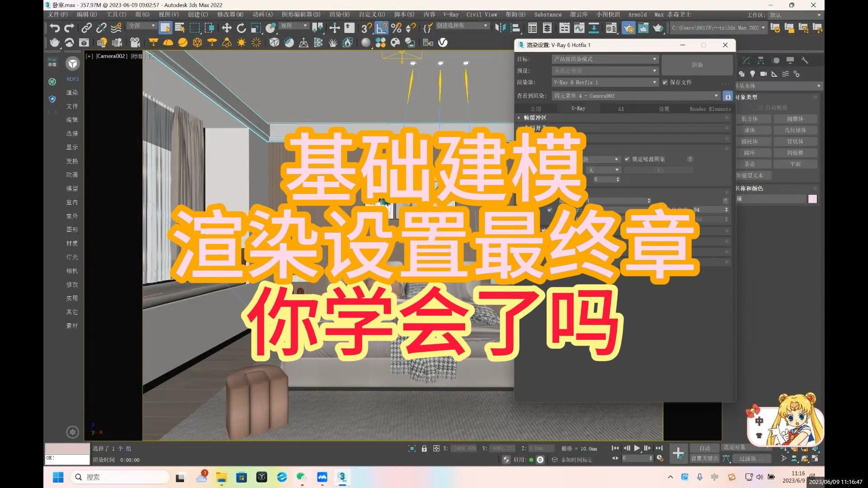
Task: Open the Cameras category in the Create panel
Action: coord(764,74)
